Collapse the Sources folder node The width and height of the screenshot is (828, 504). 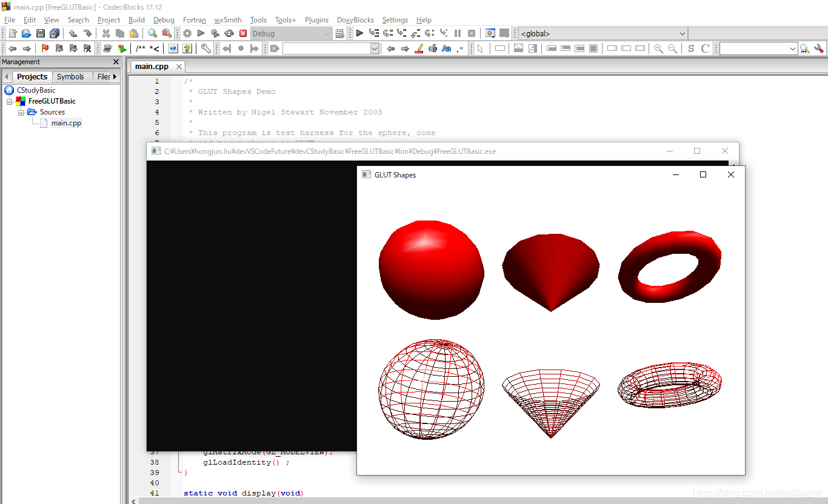tap(21, 112)
